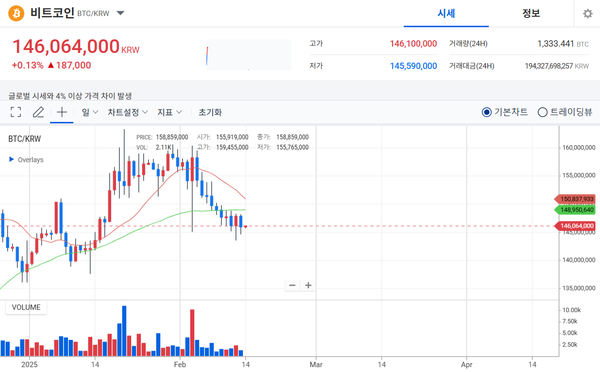Click the Mar date on time axis
The image size is (600, 372).
point(316,364)
